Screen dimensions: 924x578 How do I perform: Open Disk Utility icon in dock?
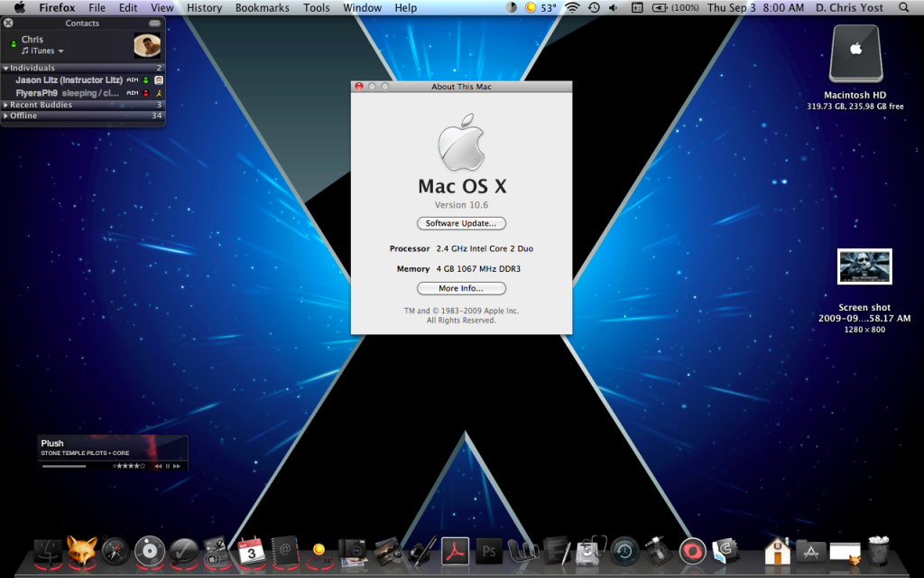point(590,552)
